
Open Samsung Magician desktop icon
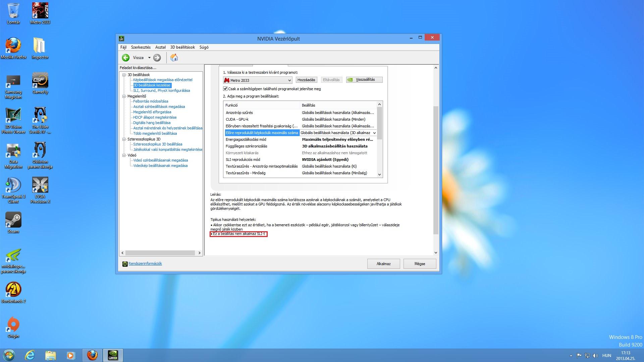[13, 86]
